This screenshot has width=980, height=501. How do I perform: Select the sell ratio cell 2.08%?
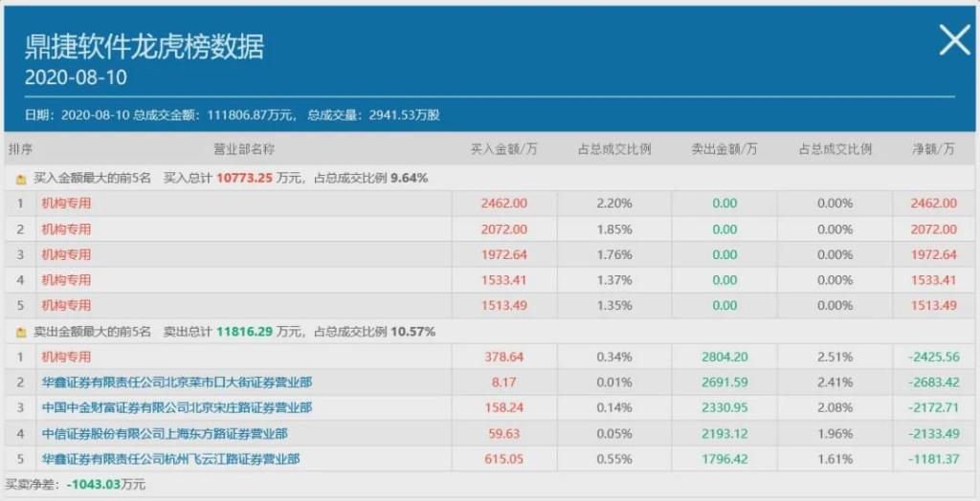click(x=835, y=408)
